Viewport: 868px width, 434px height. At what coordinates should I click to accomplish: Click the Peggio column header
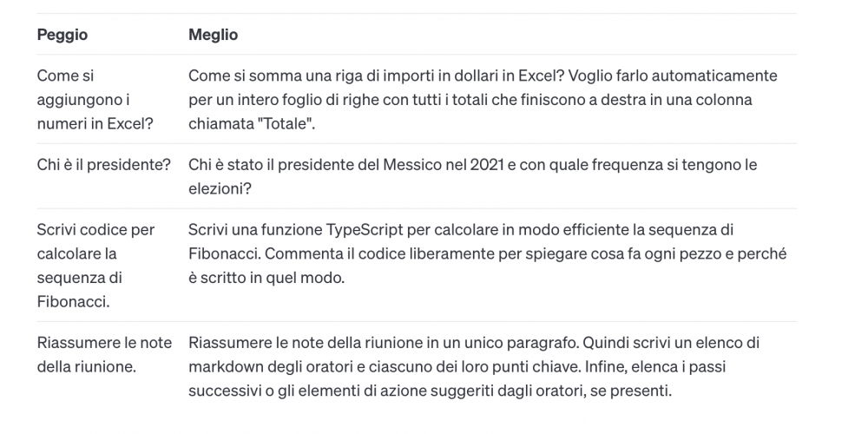click(62, 35)
